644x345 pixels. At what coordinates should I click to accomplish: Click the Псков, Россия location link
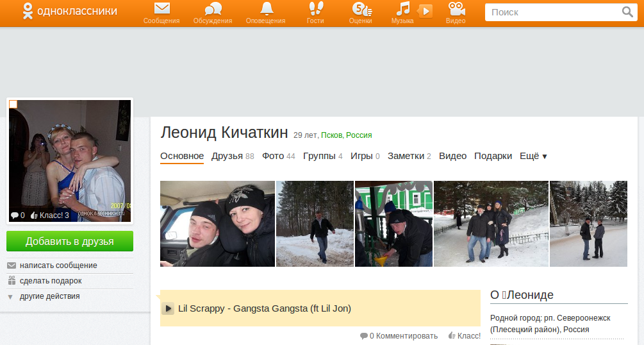346,135
